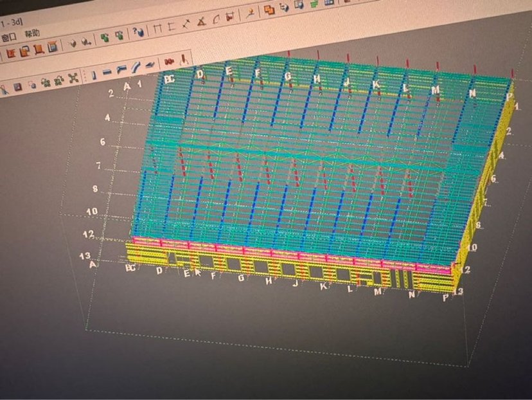The width and height of the screenshot is (532, 400).
Task: Activate the horizontal distance measure tool
Action: pos(157,28)
